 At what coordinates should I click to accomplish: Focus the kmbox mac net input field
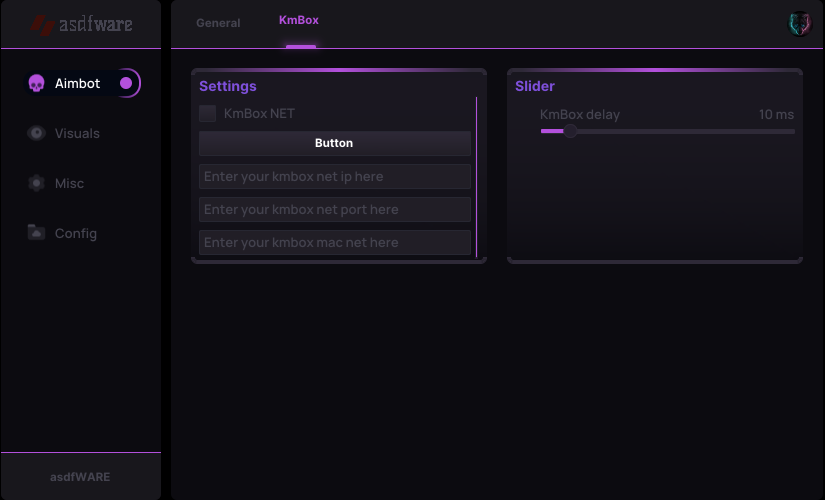[x=335, y=243]
